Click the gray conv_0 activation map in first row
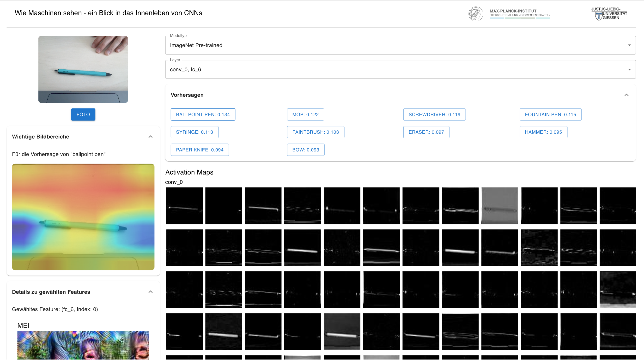This screenshot has width=644, height=360. point(499,206)
